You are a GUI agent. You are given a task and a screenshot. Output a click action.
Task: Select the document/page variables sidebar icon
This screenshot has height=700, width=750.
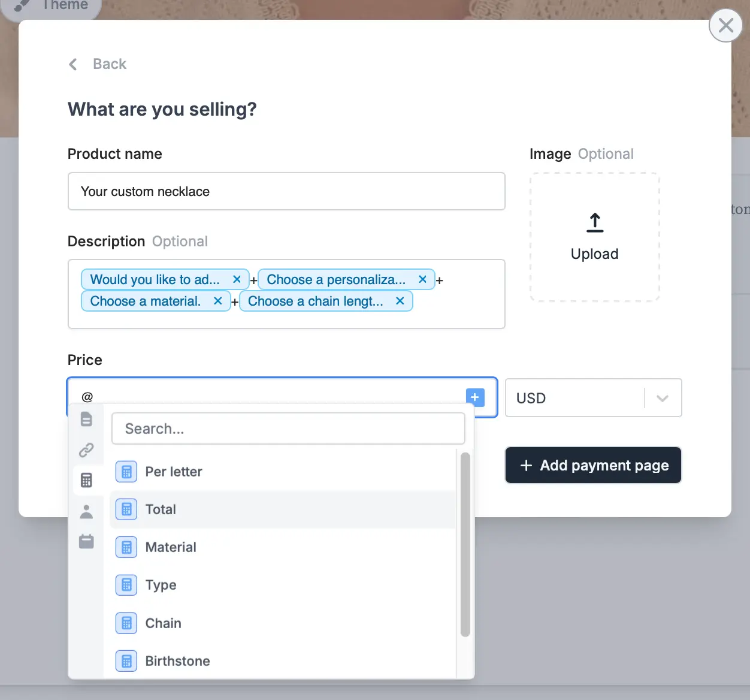click(87, 420)
